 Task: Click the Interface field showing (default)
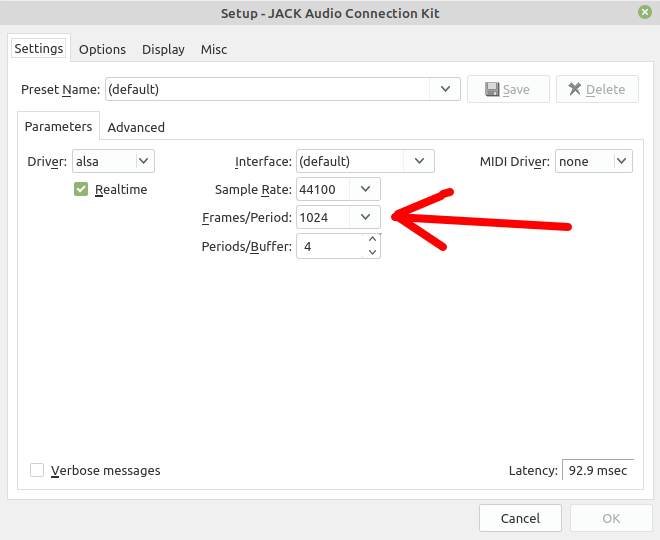tap(350, 161)
